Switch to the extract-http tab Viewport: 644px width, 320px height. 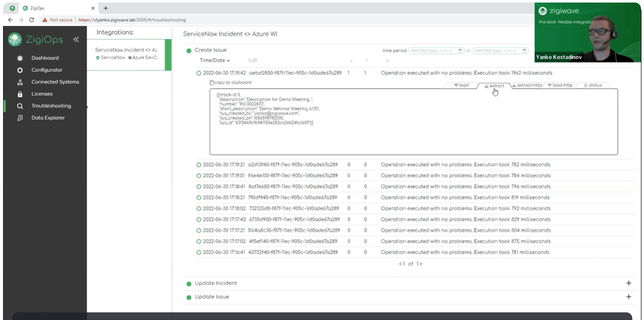point(527,85)
